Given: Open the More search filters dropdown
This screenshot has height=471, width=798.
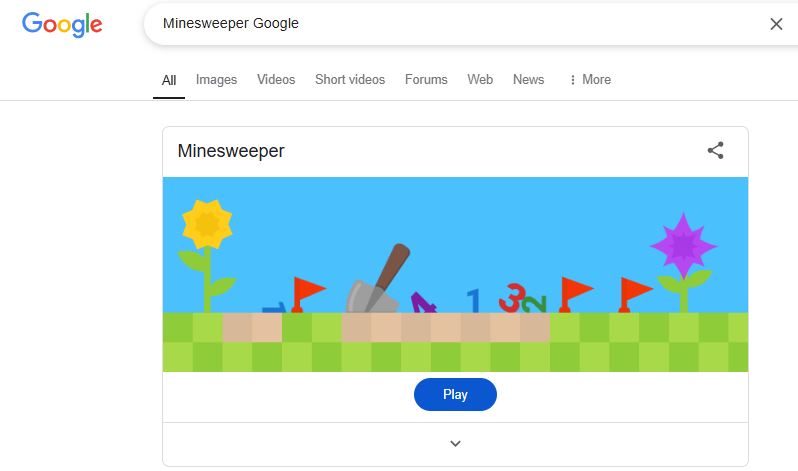Looking at the screenshot, I should coord(589,80).
